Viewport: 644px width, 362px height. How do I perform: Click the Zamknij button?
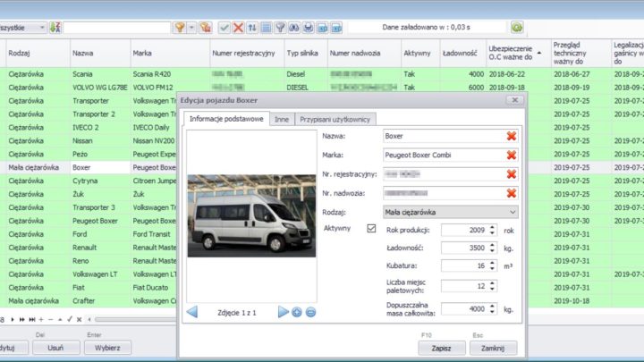(x=493, y=348)
